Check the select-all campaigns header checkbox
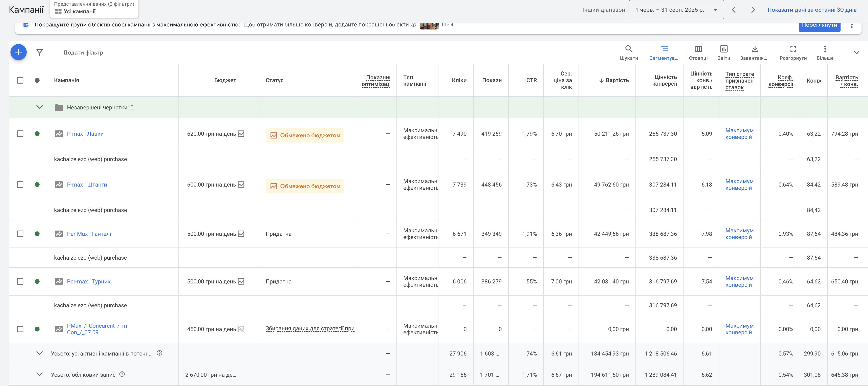Viewport: 868px width, 386px height. point(20,80)
